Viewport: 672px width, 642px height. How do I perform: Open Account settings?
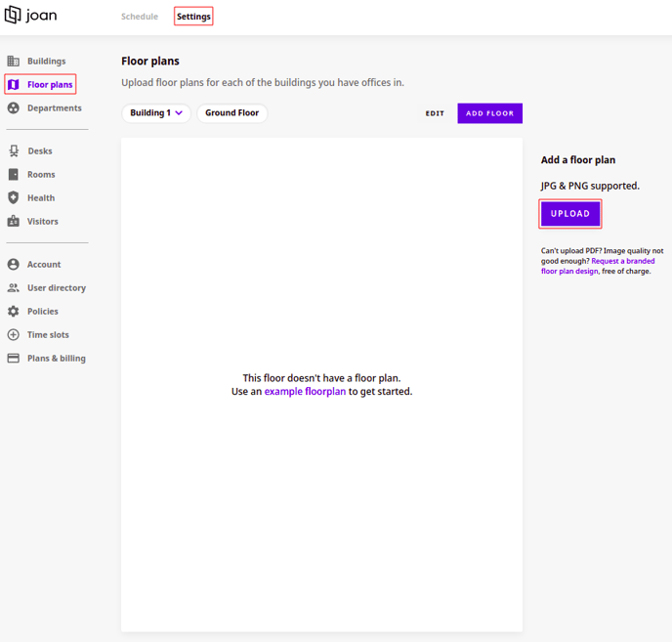point(44,264)
